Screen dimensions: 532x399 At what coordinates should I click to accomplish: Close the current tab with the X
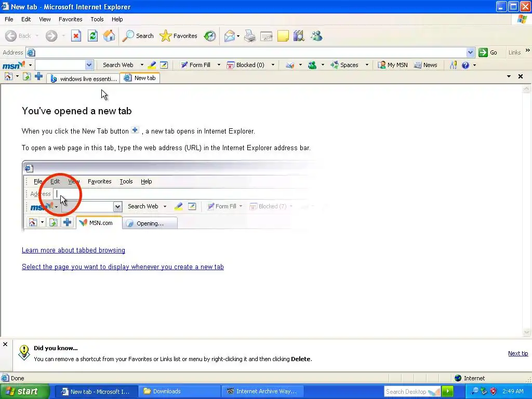[x=521, y=77]
